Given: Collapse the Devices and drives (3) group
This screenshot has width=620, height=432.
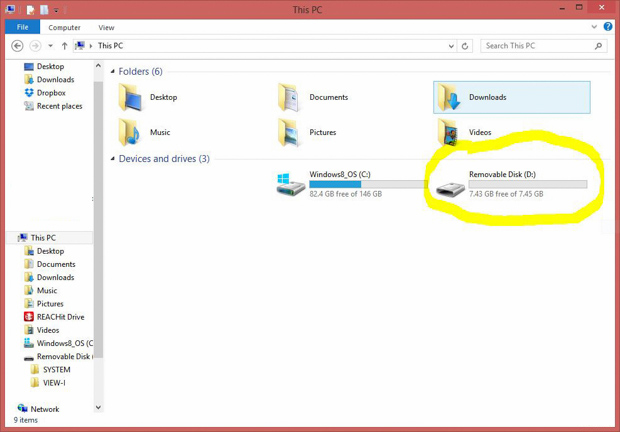Looking at the screenshot, I should click(113, 159).
